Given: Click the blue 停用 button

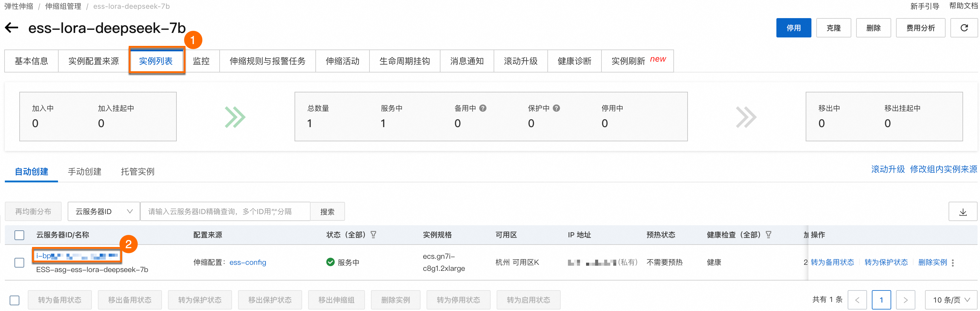Looking at the screenshot, I should pos(793,28).
